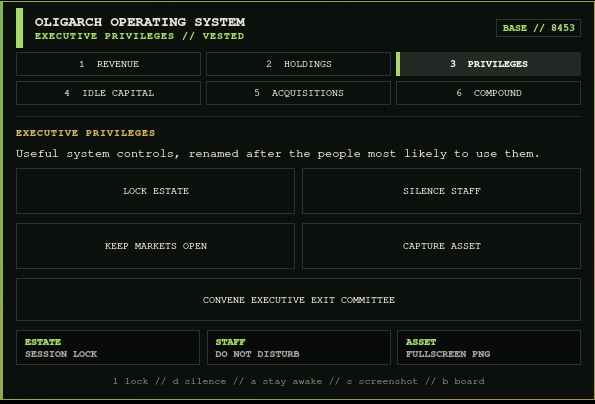The height and width of the screenshot is (404, 595).
Task: Click the Oligarch Operating System title
Action: pos(140,22)
